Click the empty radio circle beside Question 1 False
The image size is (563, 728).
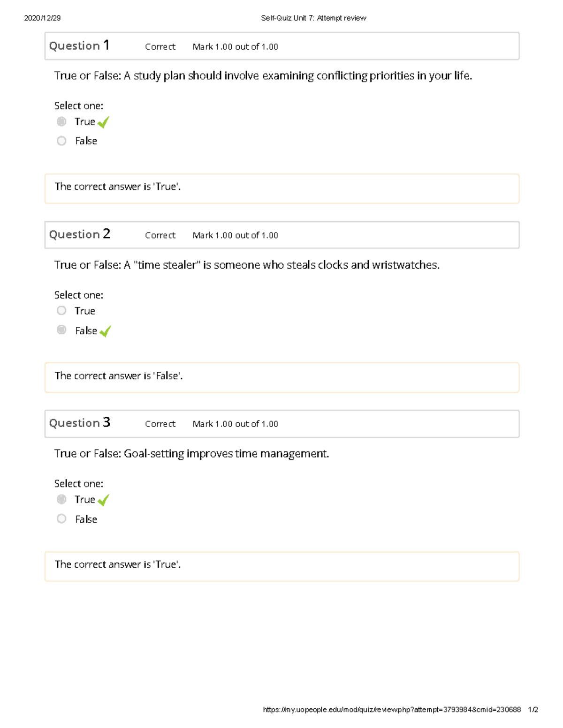[61, 141]
